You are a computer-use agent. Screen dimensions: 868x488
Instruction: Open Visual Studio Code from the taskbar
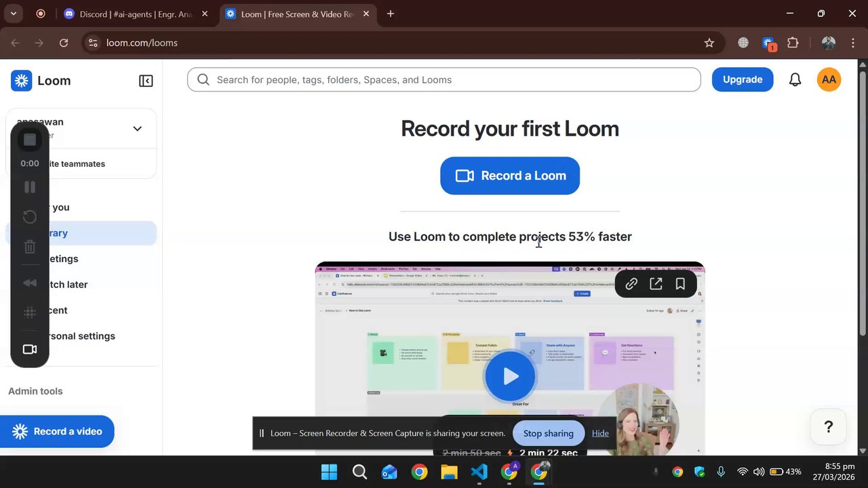pos(479,472)
